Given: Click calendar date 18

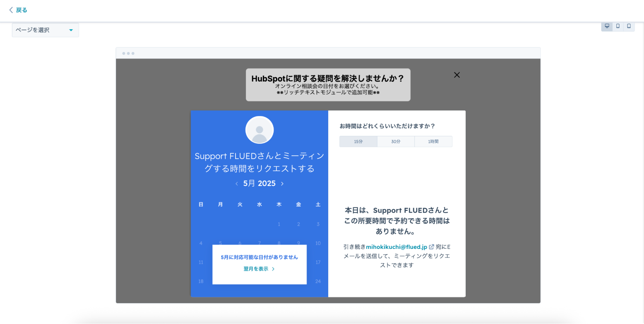Looking at the screenshot, I should pos(201,281).
